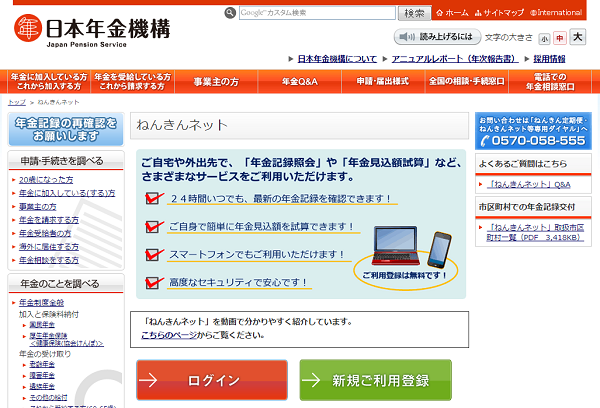Open 申請・届出様式 menu tab

click(383, 82)
